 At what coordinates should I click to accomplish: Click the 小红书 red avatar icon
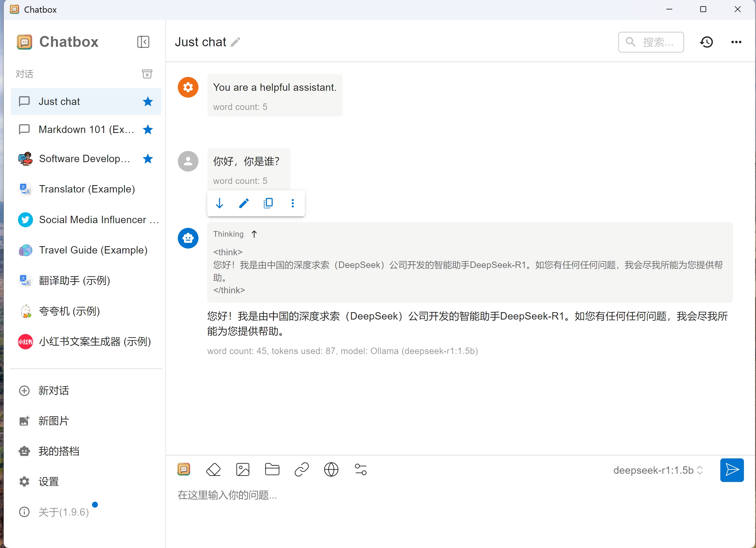[25, 342]
